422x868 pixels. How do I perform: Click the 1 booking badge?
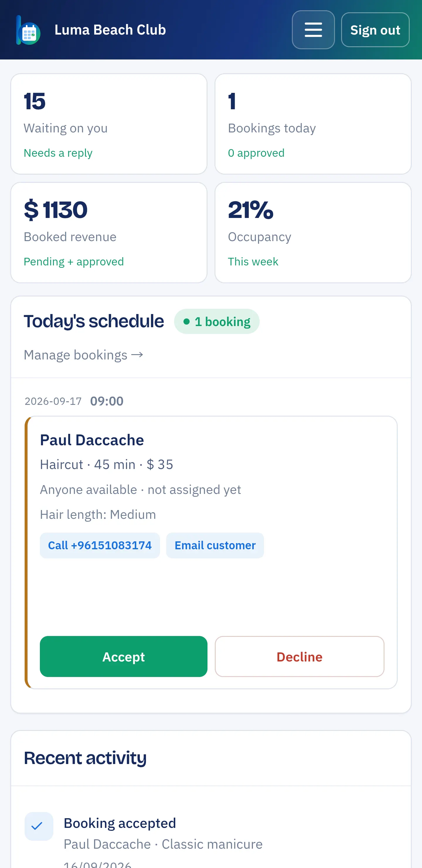point(217,321)
